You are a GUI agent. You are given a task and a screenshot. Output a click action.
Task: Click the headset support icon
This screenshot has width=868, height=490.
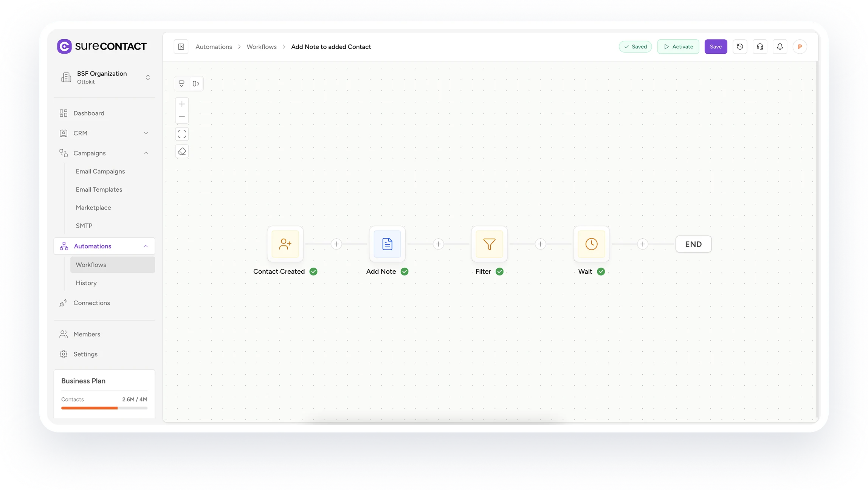coord(760,47)
